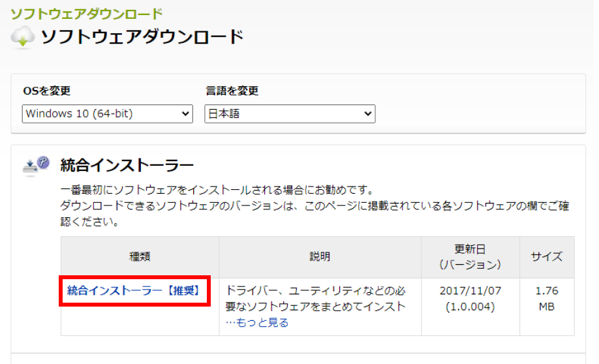Click the green ソフトウェアダウンロード breadcrumb text
The height and width of the screenshot is (364, 599).
pos(86,14)
